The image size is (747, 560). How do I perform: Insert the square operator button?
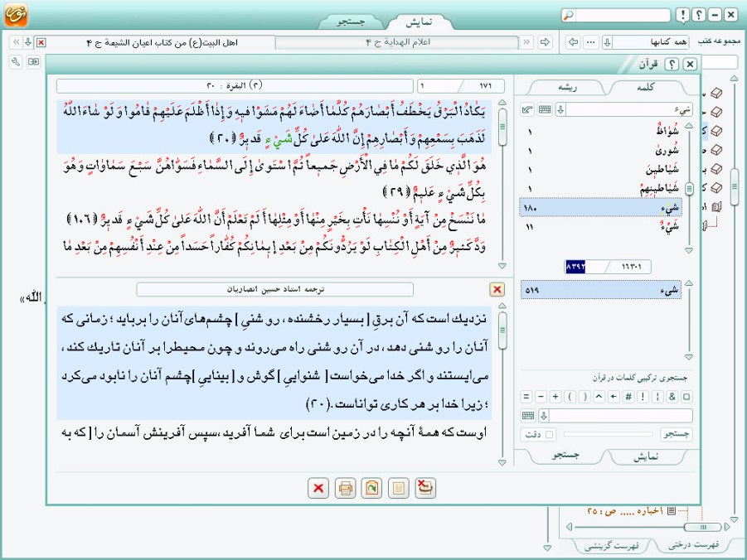(686, 396)
